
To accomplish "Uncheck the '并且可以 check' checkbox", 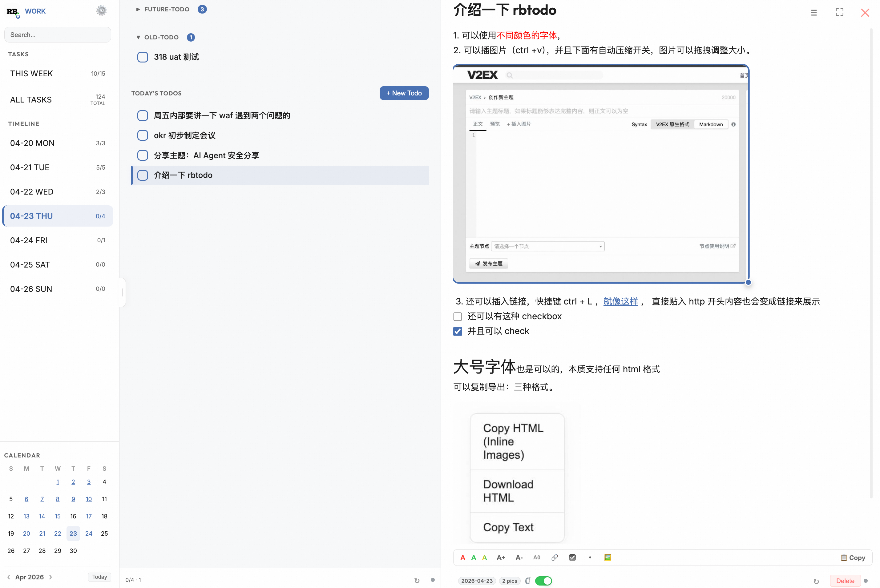I will [x=458, y=332].
